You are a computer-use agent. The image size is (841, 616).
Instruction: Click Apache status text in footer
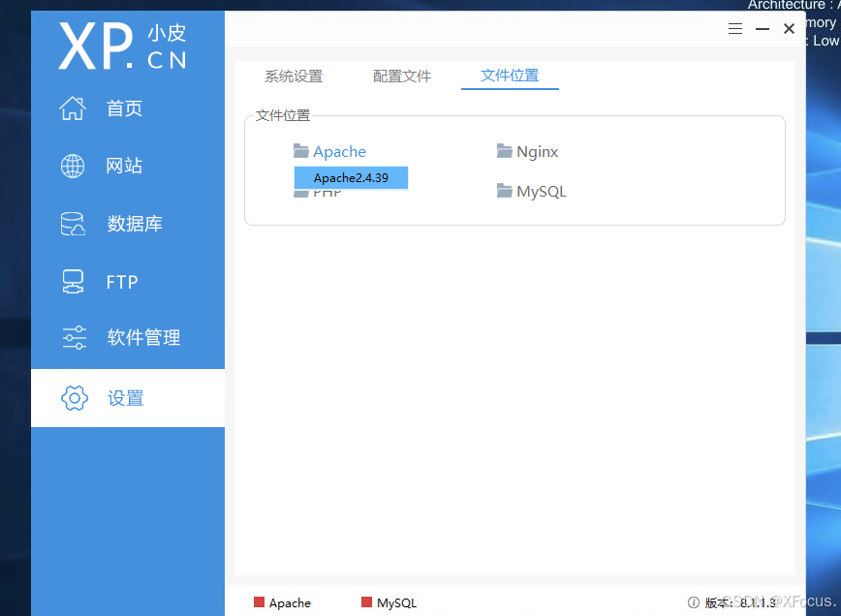pos(290,603)
